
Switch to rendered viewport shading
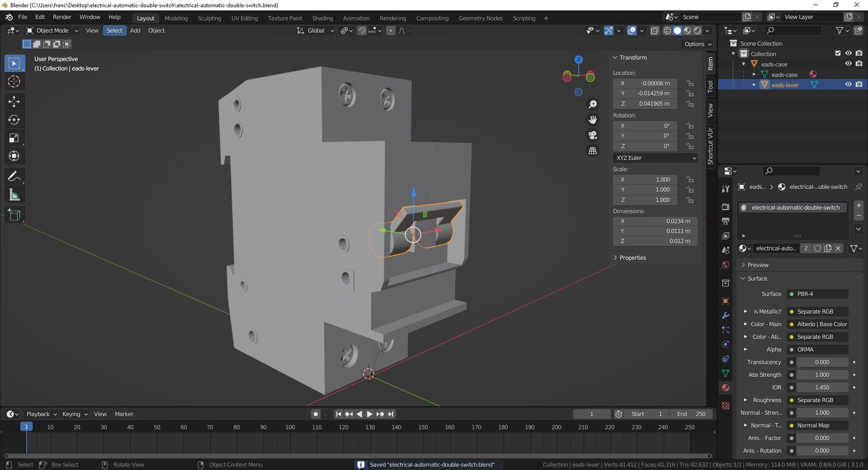click(x=698, y=31)
